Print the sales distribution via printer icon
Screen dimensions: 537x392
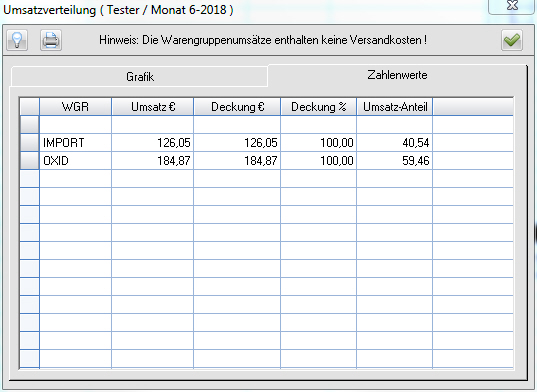click(51, 40)
